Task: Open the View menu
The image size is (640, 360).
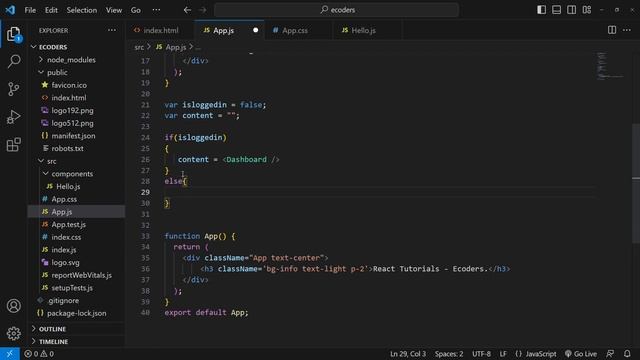Action: click(x=114, y=10)
